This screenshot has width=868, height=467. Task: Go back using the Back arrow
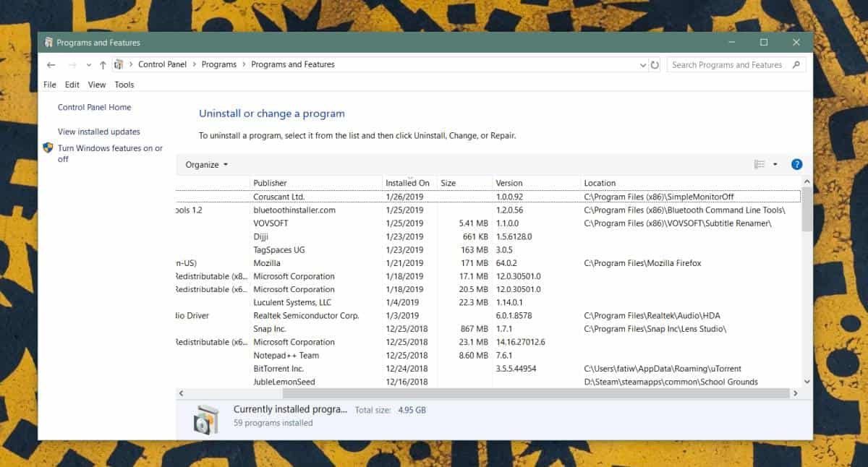pyautogui.click(x=51, y=65)
